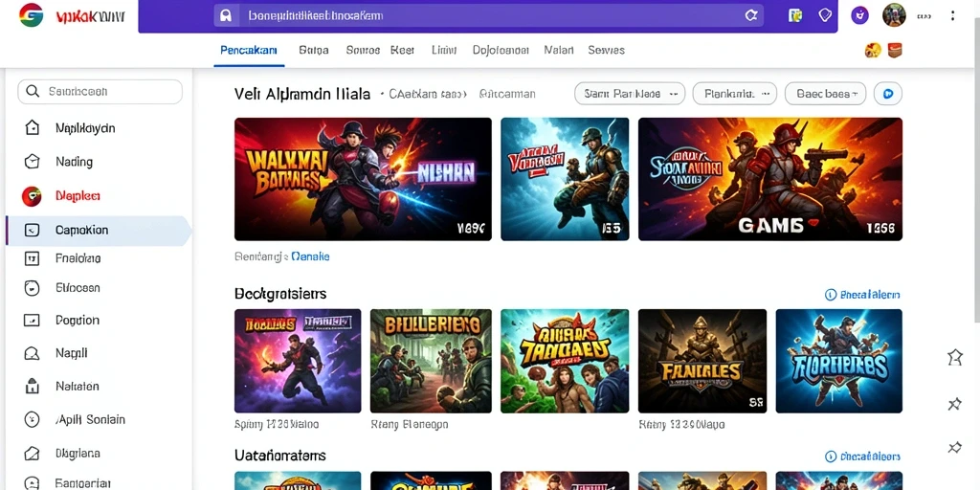Open Naitaien in the sidebar

(x=77, y=387)
